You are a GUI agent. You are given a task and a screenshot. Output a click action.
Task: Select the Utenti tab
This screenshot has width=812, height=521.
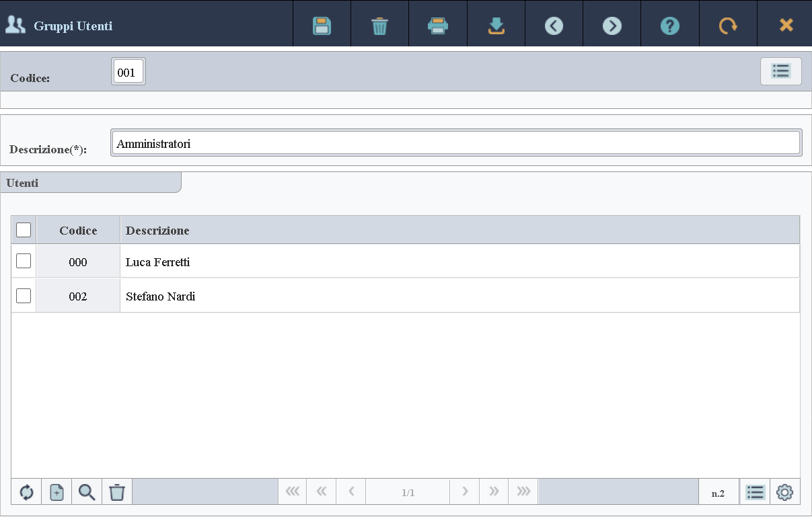coord(90,183)
